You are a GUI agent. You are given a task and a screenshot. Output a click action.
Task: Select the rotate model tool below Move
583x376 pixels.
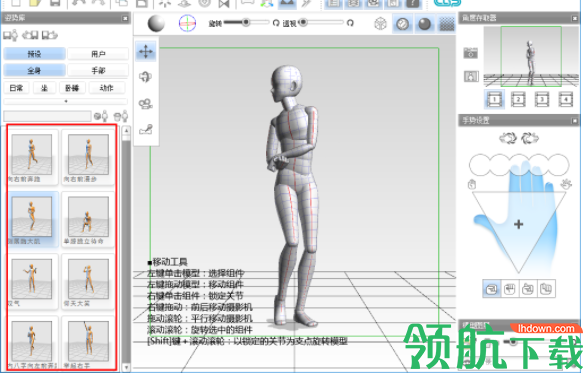(x=146, y=77)
